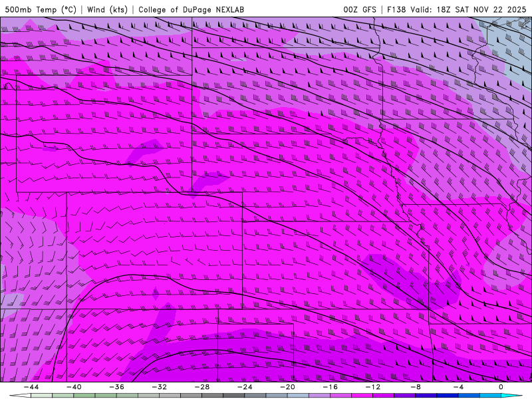Click 'Valid: 18Z SAT NOV 22 2025'
The height and width of the screenshot is (399, 532).
tap(468, 9)
